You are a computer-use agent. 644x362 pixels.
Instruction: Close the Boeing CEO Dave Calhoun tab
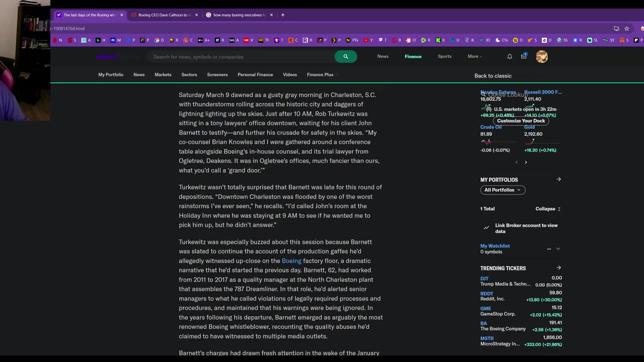pos(196,15)
